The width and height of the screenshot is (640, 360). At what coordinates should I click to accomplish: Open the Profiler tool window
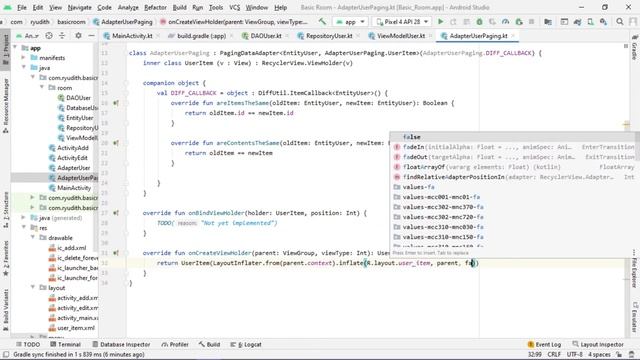(x=175, y=344)
